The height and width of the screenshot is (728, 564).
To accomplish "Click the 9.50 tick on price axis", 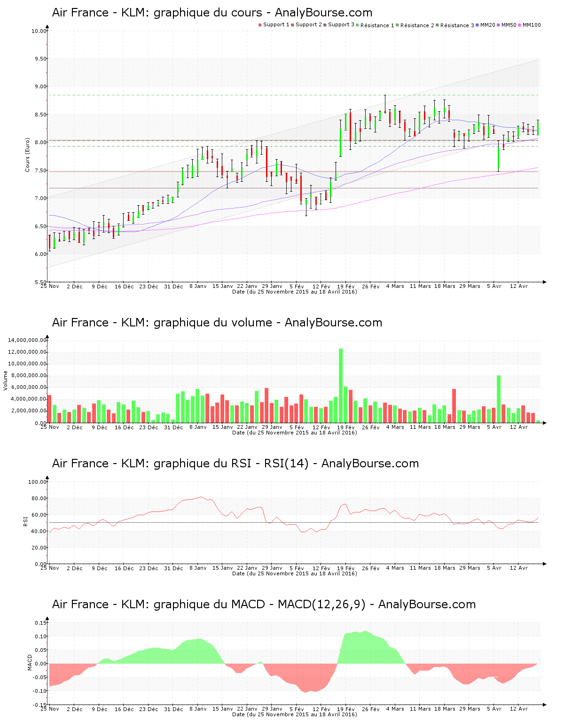I will coord(40,59).
